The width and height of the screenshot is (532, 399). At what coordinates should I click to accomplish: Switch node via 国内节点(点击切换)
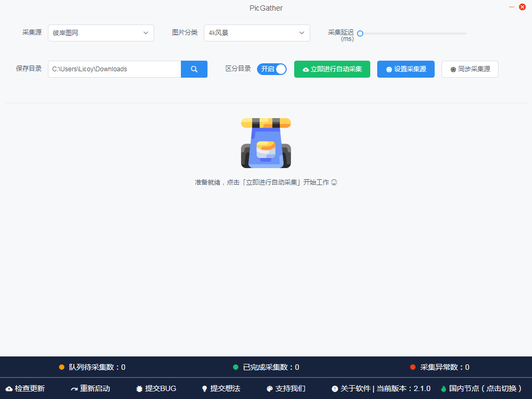[x=481, y=388]
